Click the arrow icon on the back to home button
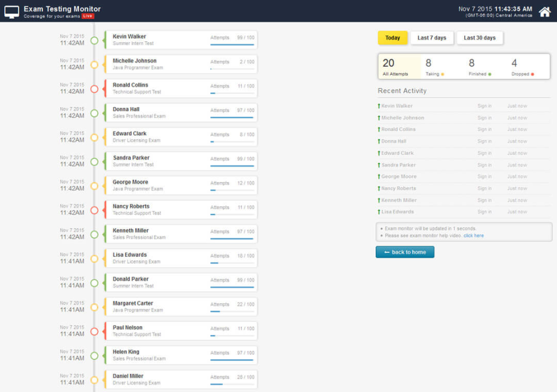557x392 pixels. click(386, 252)
